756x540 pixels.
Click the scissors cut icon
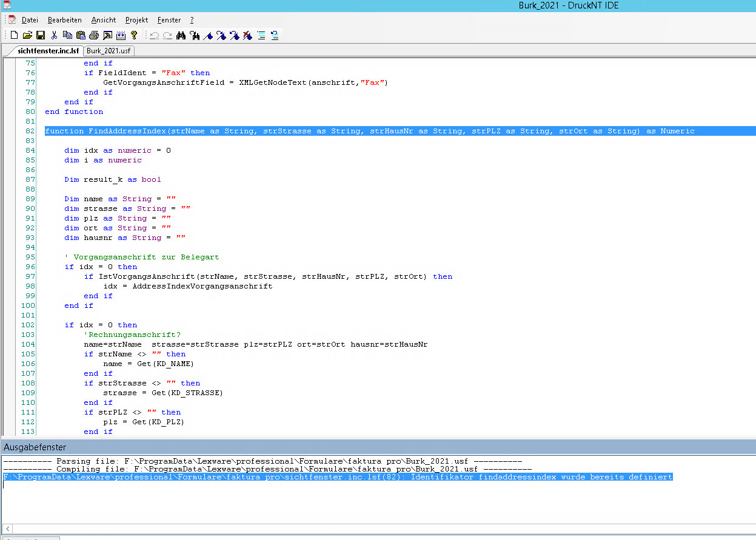pyautogui.click(x=54, y=35)
